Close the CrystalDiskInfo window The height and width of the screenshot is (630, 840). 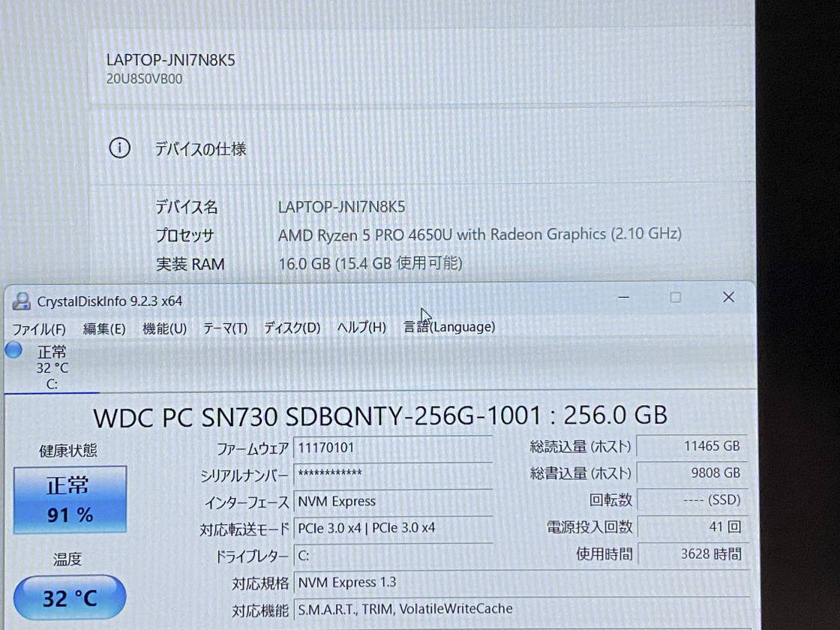pos(728,298)
